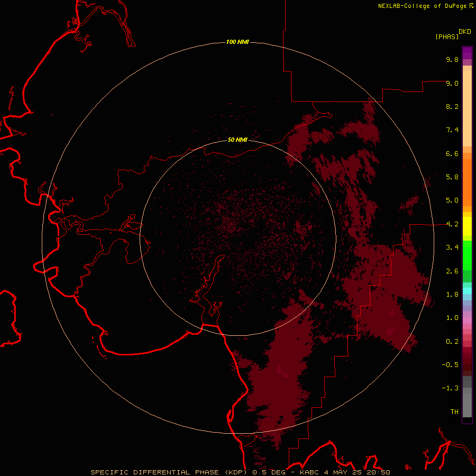Click the 9.0 scale value
This screenshot has width=476, height=476.
click(x=452, y=83)
